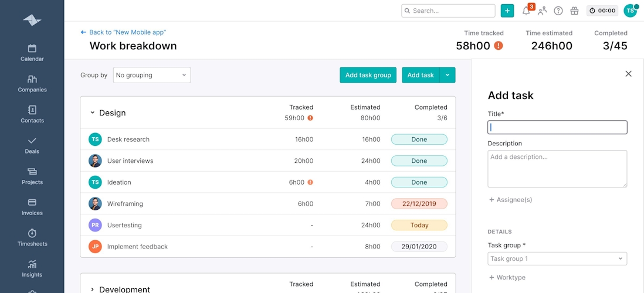Click the users icon in top bar
This screenshot has width=644, height=293.
pos(543,11)
